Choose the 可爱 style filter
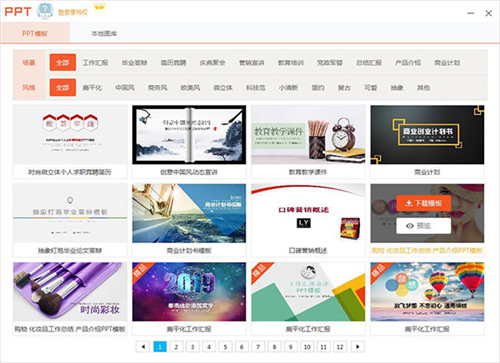 (x=371, y=88)
